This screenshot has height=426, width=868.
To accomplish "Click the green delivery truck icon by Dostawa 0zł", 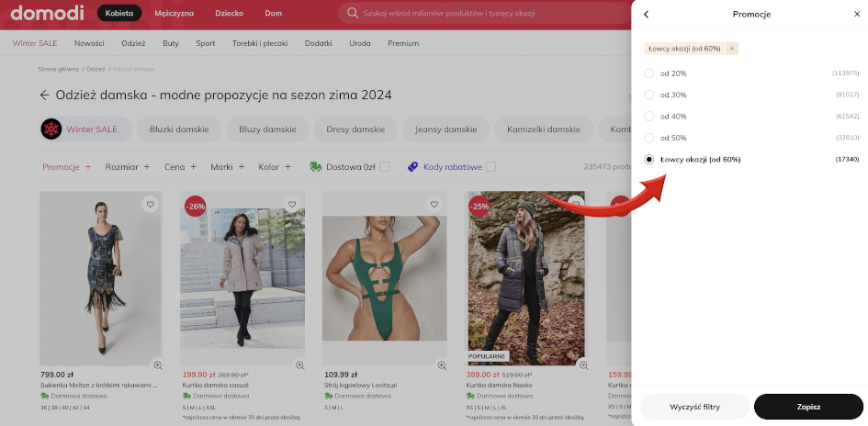I will click(316, 166).
